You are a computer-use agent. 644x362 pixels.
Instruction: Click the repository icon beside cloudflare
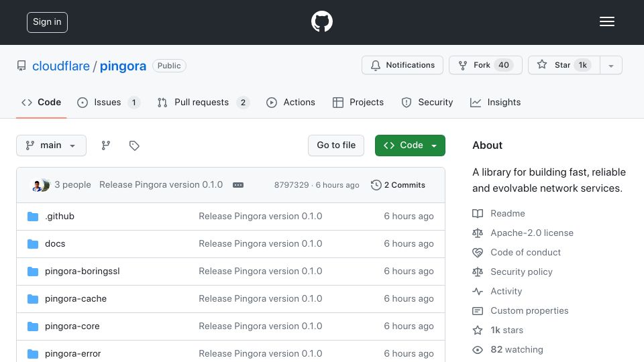click(x=21, y=66)
